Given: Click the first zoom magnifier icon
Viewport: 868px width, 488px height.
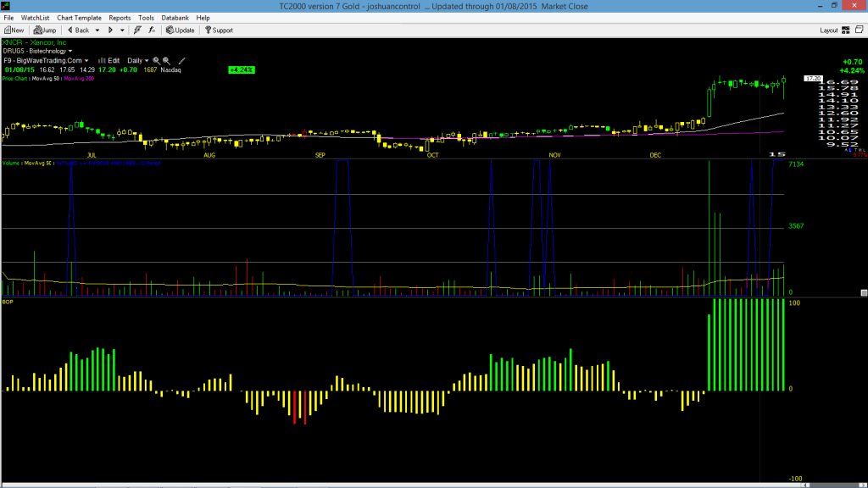Looking at the screenshot, I should coord(156,60).
